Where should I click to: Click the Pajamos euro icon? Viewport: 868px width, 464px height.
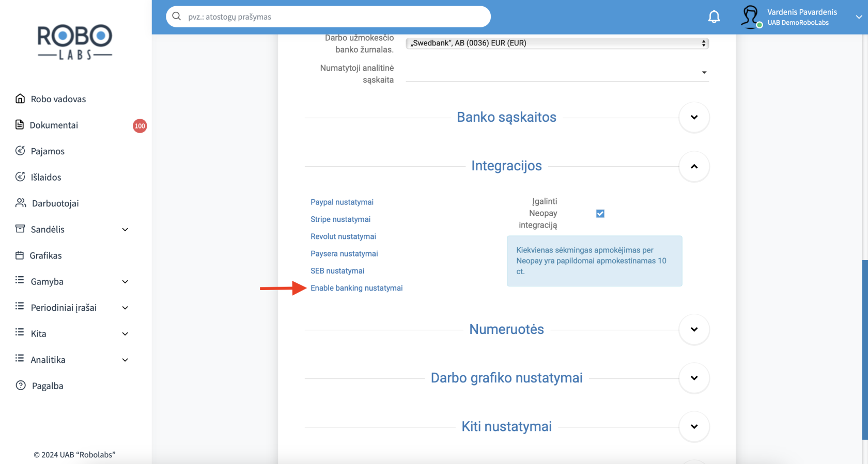tap(20, 151)
